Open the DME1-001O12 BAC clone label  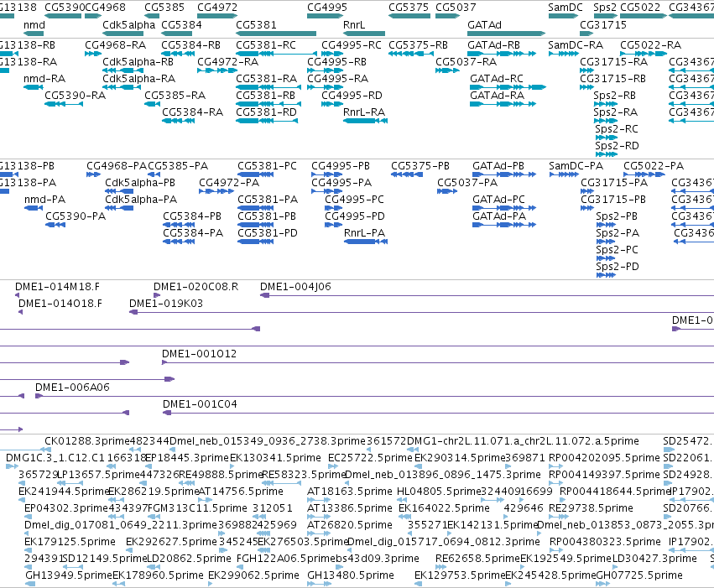[x=200, y=354]
